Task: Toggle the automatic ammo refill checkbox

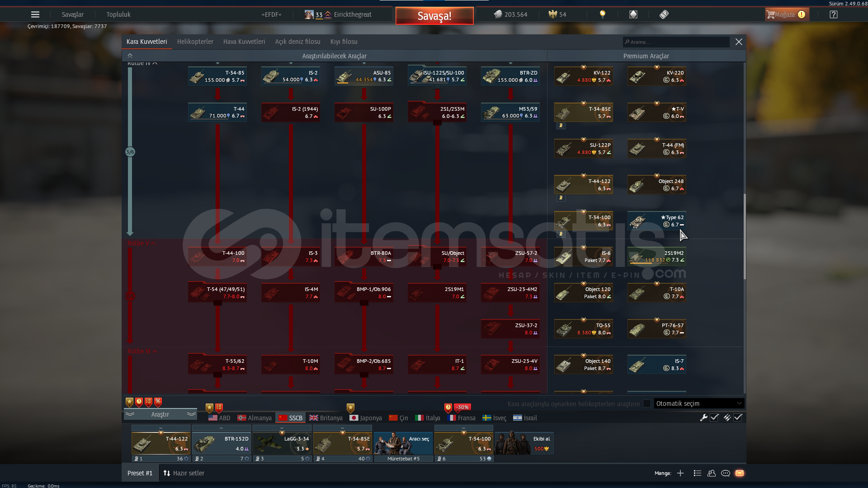Action: coord(738,418)
